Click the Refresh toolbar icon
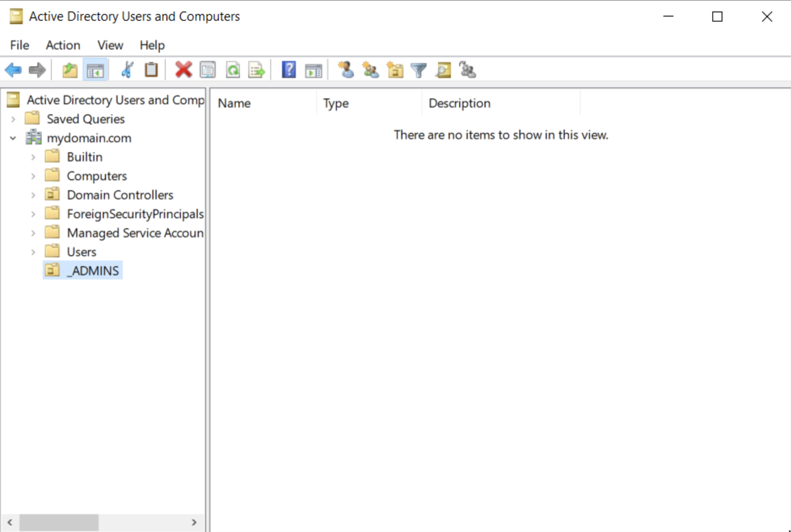Image resolution: width=791 pixels, height=532 pixels. click(x=233, y=70)
